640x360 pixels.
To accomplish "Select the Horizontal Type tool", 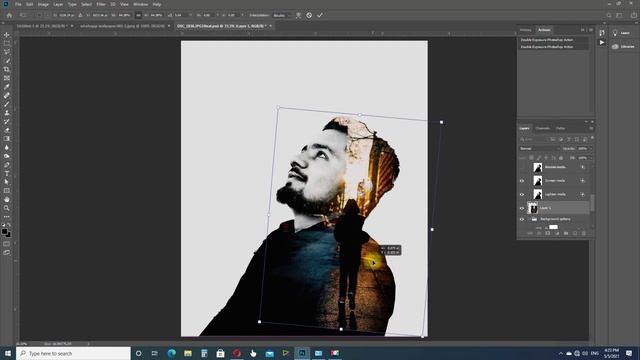I will (7, 173).
